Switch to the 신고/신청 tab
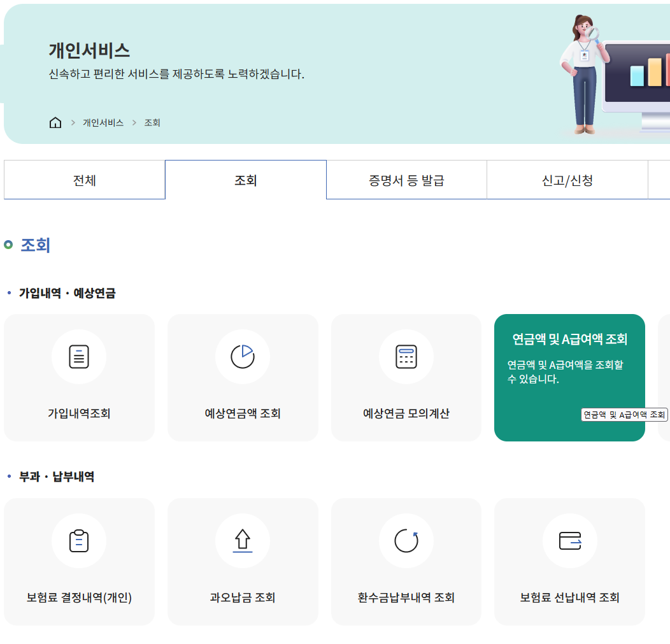Viewport: 670px width, 644px height. point(567,180)
